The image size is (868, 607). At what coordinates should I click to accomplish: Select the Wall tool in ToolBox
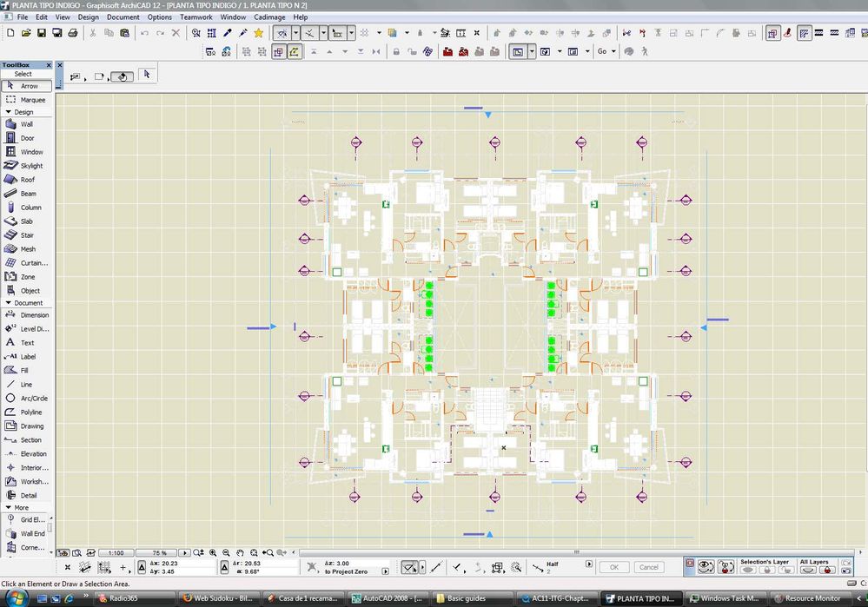click(x=26, y=124)
